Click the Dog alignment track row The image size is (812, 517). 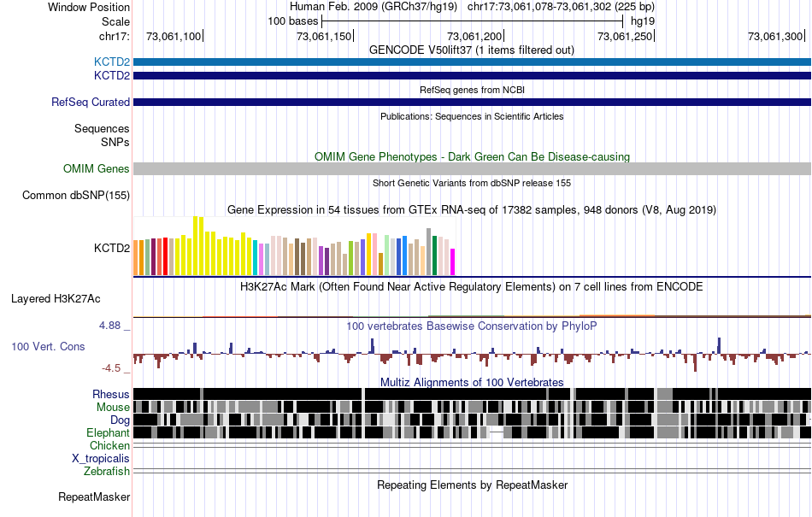click(473, 420)
